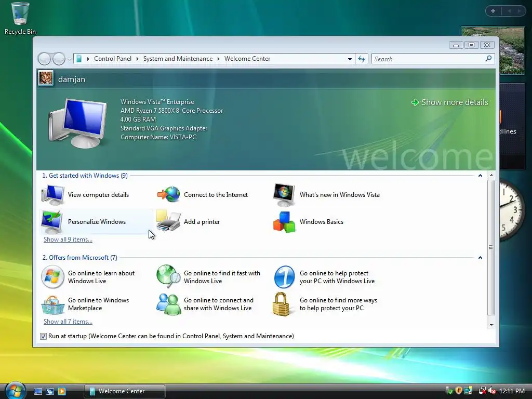Image resolution: width=532 pixels, height=399 pixels.
Task: Open the Recycle Bin on the desktop
Action: [x=20, y=19]
